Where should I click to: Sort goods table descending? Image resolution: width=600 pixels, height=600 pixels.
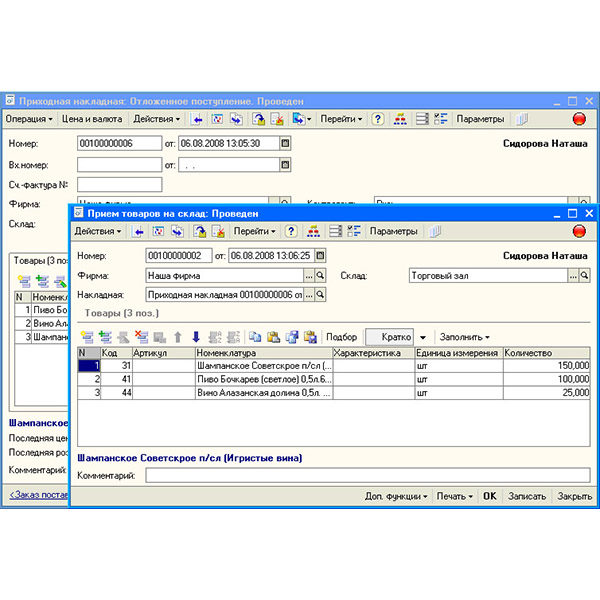(x=233, y=337)
